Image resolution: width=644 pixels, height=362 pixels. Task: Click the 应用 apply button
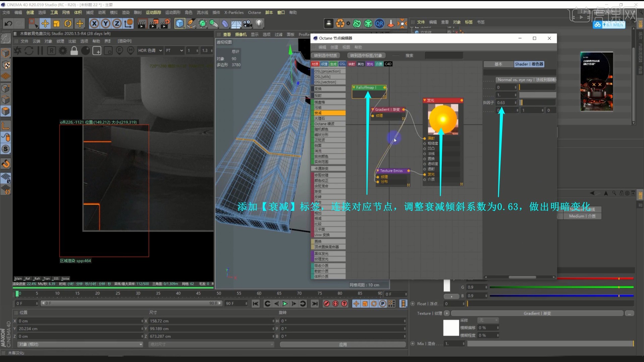coord(342,345)
